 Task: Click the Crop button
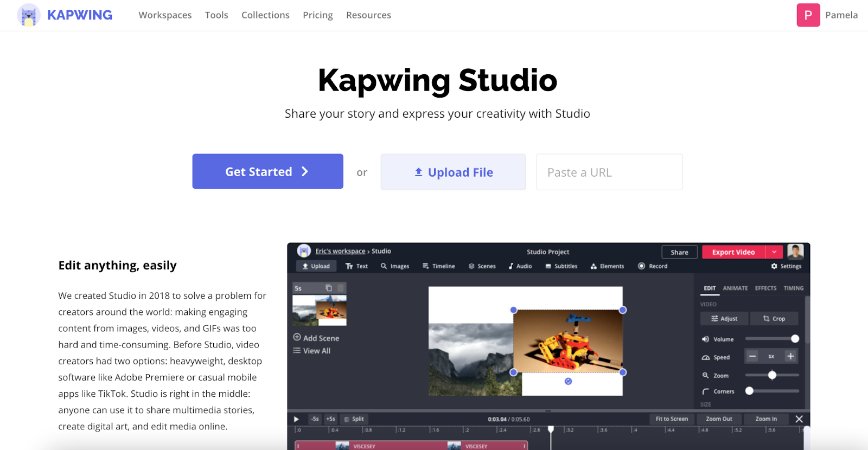coord(774,319)
